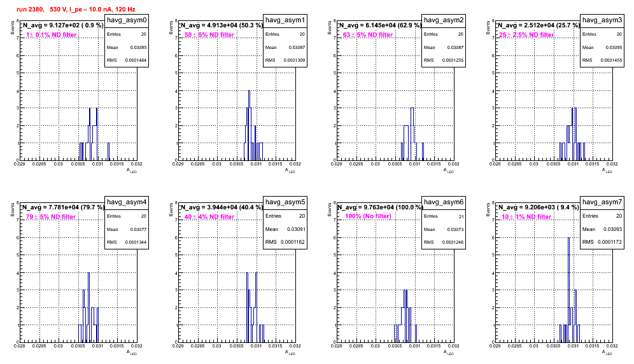Select the havg_asym6 stats box title

tap(444, 202)
